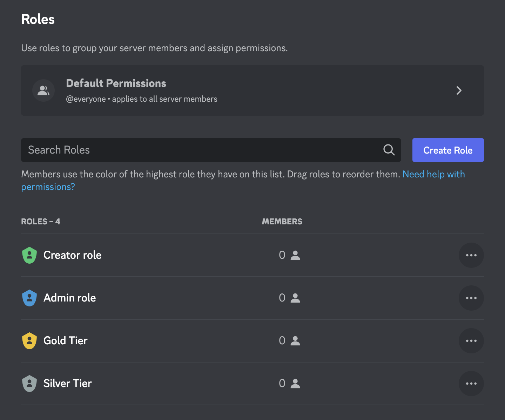Open the three-dot menu for Creator role
Image resolution: width=505 pixels, height=420 pixels.
471,255
